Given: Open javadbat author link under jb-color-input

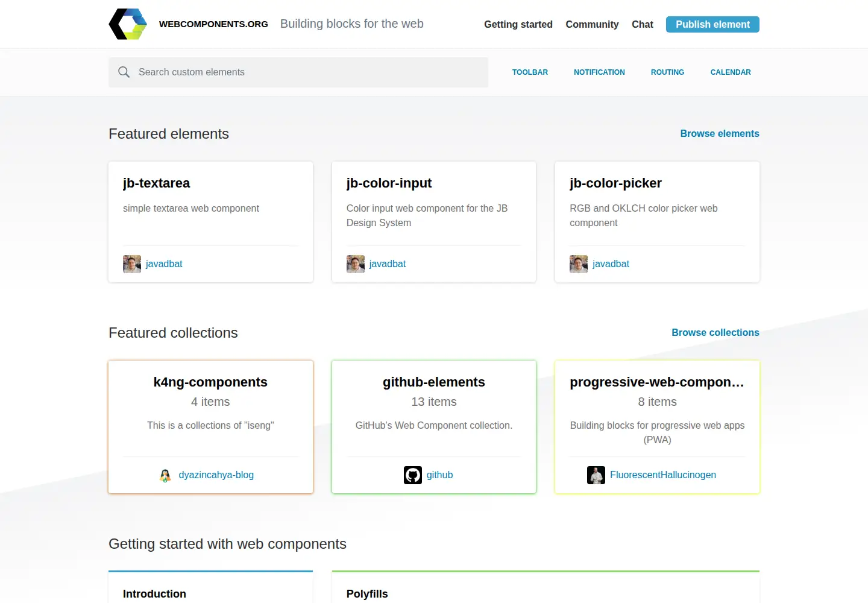Looking at the screenshot, I should (388, 264).
